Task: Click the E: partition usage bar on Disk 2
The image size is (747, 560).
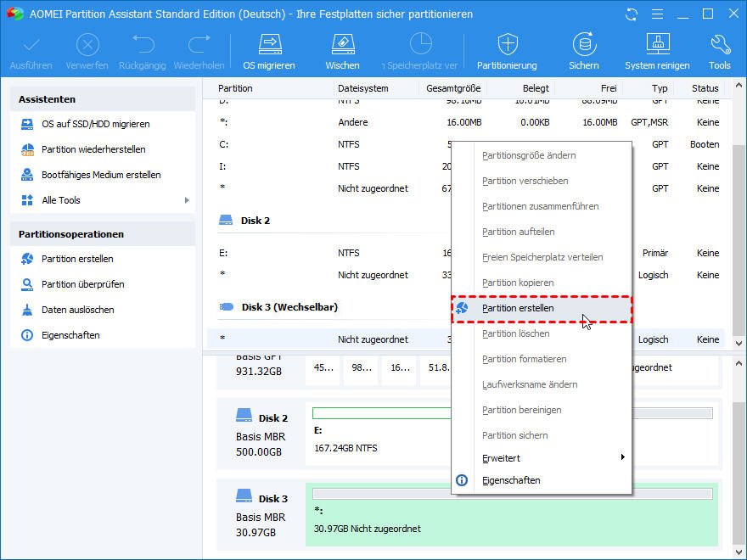Action: (382, 413)
